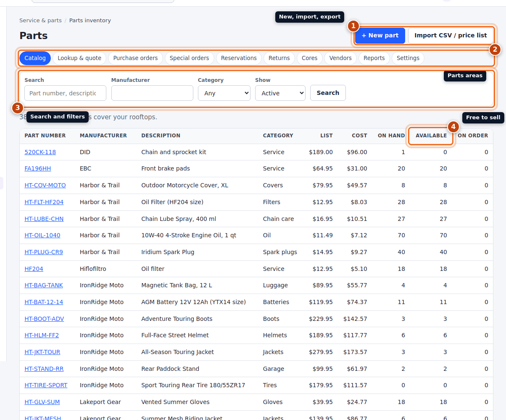This screenshot has height=420, width=506.
Task: Click the New part button
Action: coord(380,36)
